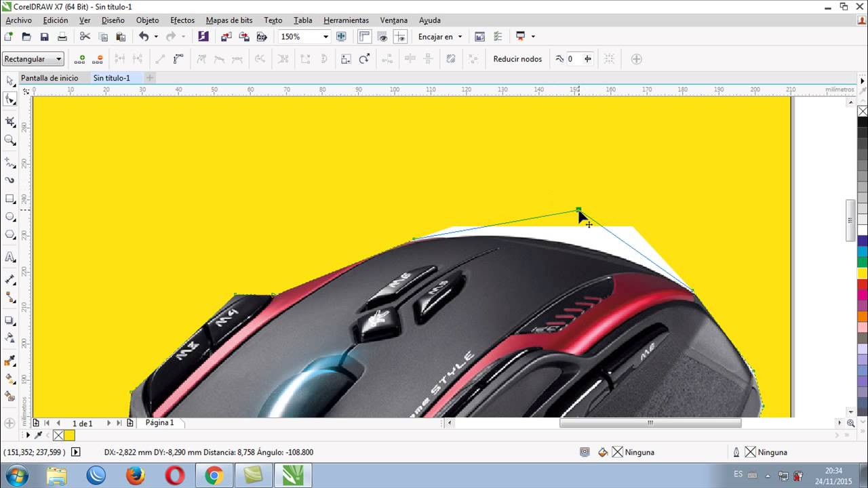Click the Paste icon
This screenshot has height=488, width=868.
pos(121,37)
